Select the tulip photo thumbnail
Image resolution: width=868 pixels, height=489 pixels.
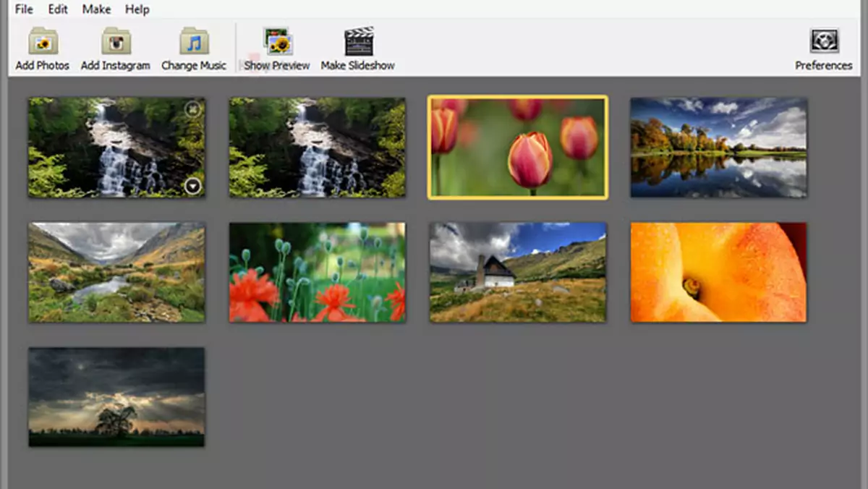518,147
